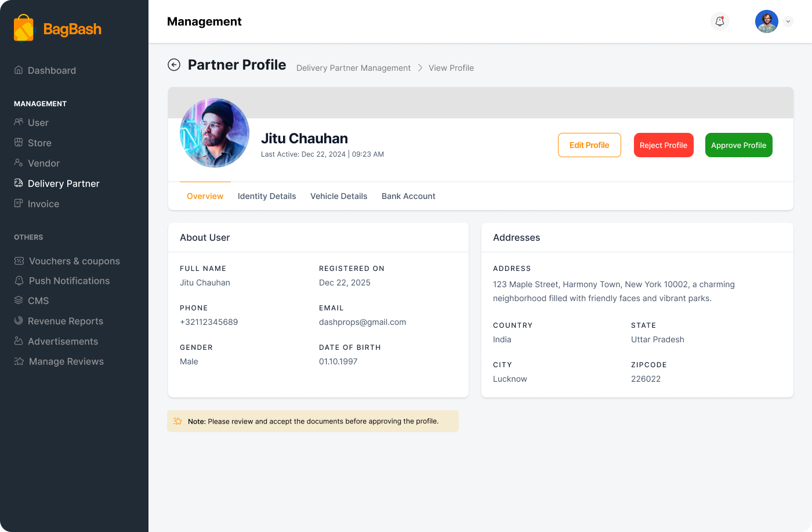Click the Reject Profile button
812x532 pixels.
[x=664, y=145]
